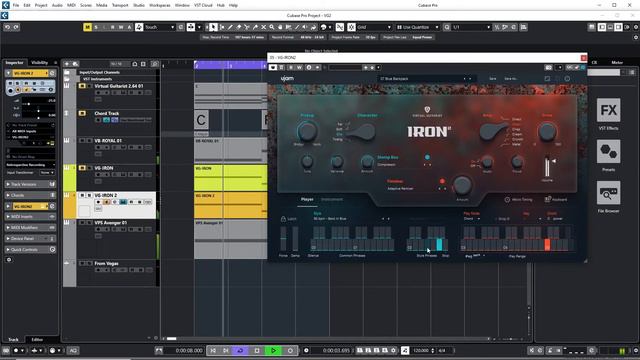
Task: Toggle the global Solo S button
Action: tap(96, 27)
